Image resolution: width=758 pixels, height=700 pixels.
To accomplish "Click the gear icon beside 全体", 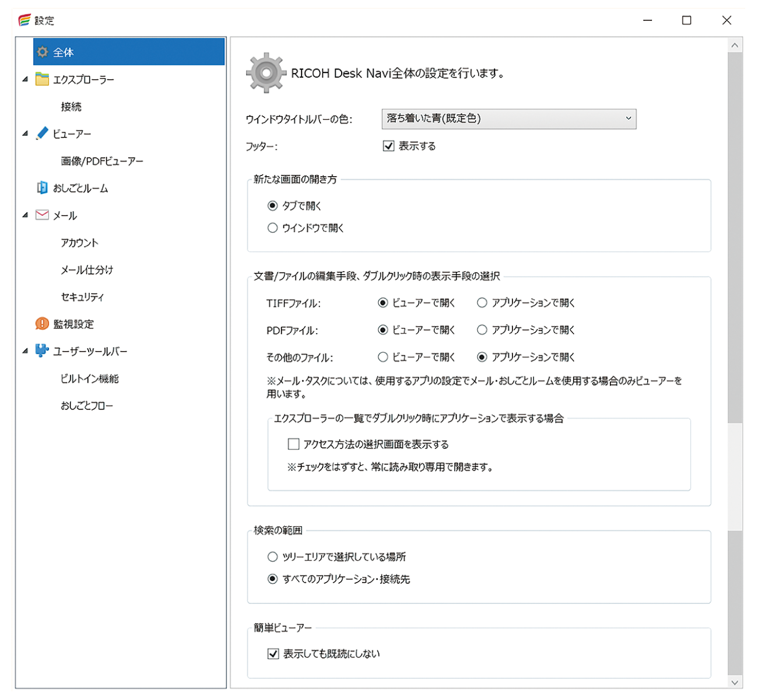I will pyautogui.click(x=43, y=52).
